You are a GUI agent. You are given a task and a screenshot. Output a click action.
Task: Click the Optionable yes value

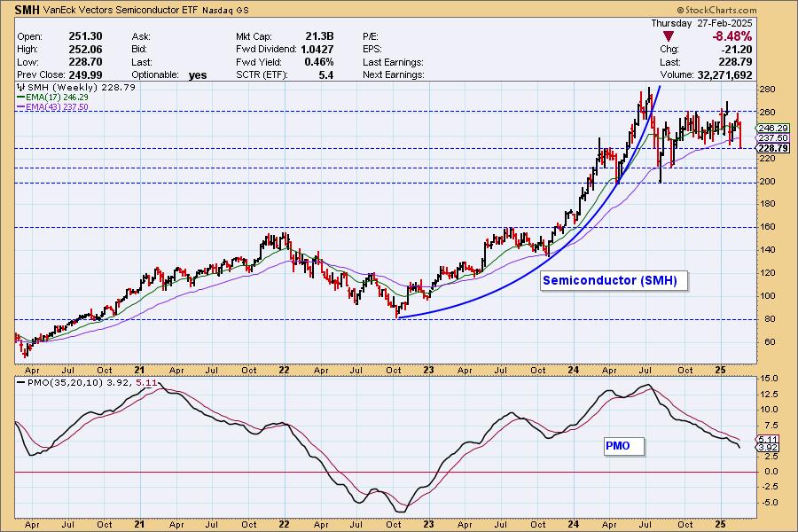click(198, 75)
